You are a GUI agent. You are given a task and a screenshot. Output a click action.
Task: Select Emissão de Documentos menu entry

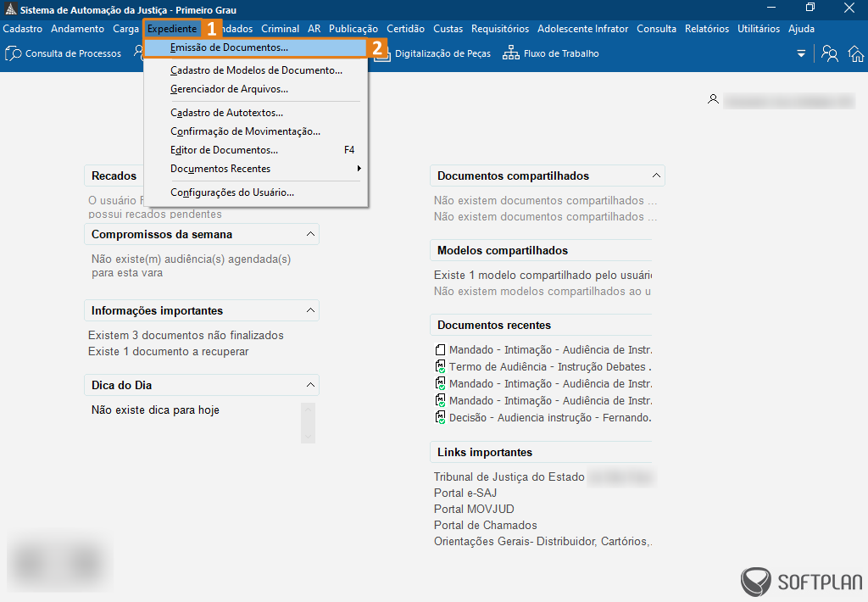229,47
